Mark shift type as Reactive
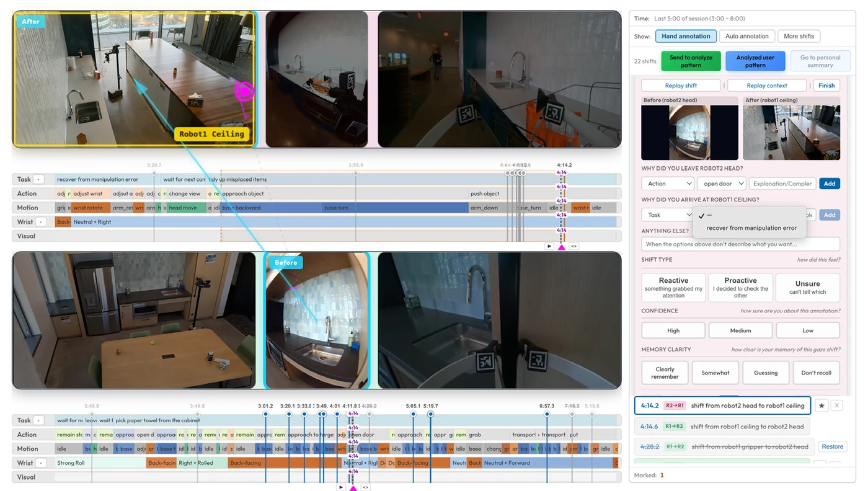Screen dimensions: 868x491 (673, 288)
